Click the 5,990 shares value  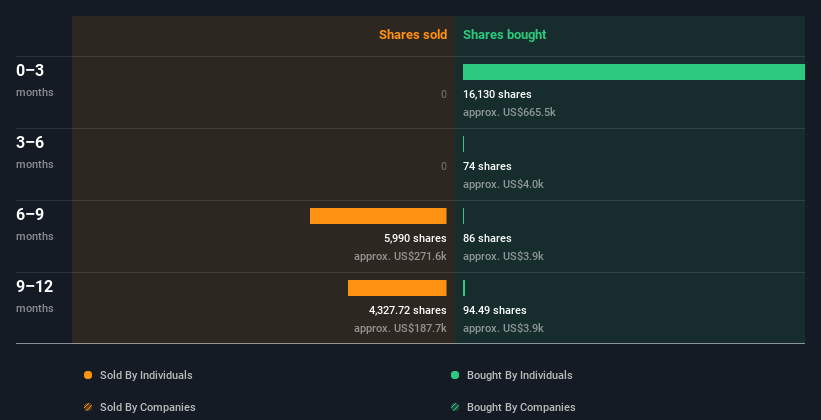pos(415,238)
